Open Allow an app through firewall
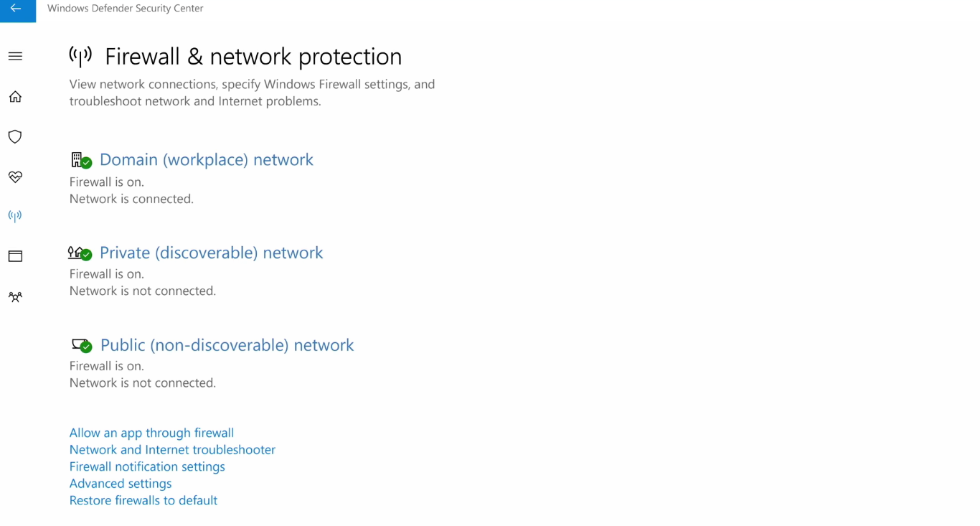 pos(151,433)
